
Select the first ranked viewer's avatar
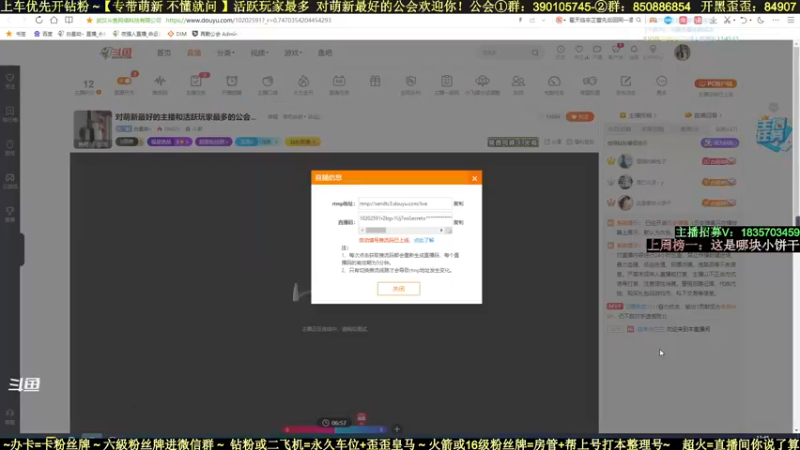point(625,161)
